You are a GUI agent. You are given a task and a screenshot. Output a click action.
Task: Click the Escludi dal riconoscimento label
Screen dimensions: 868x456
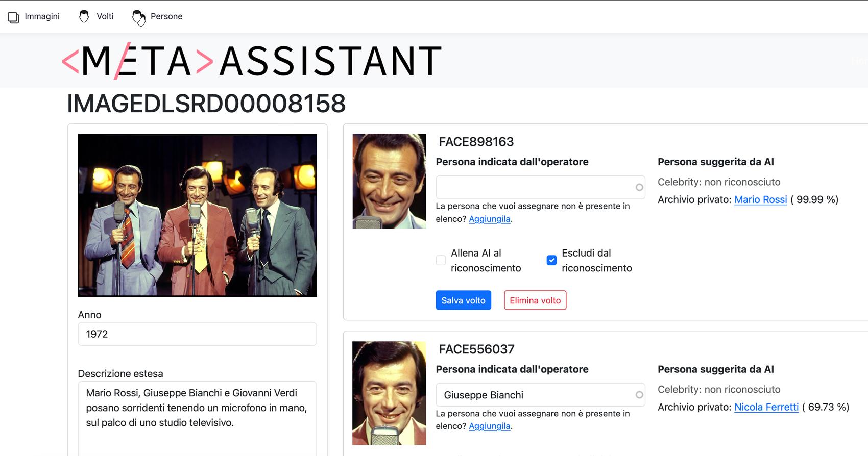[597, 261]
